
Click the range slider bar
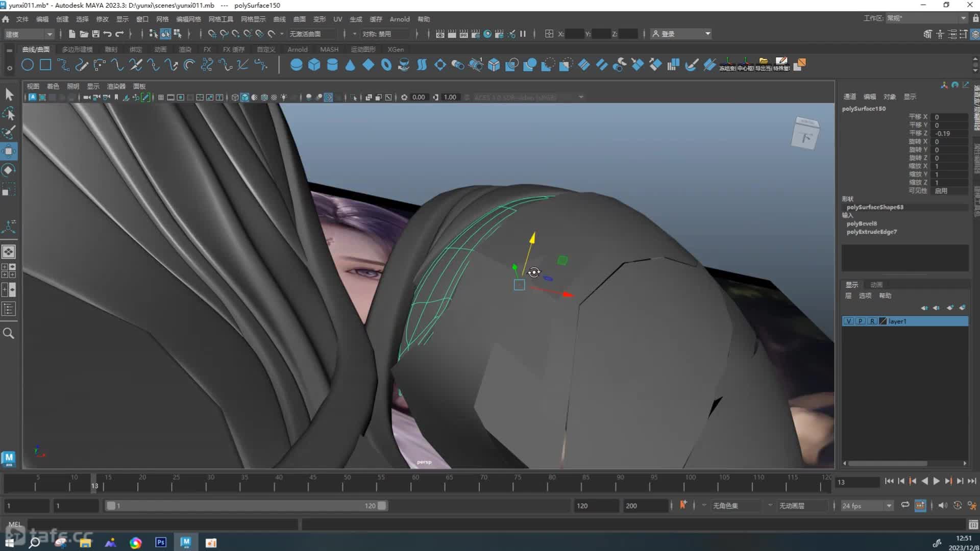pyautogui.click(x=247, y=506)
